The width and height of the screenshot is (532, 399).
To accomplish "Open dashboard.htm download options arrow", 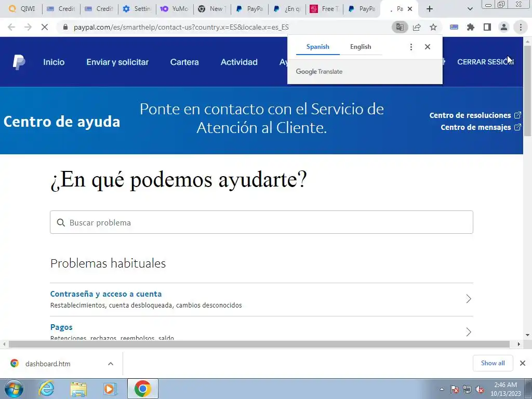I will point(111,364).
